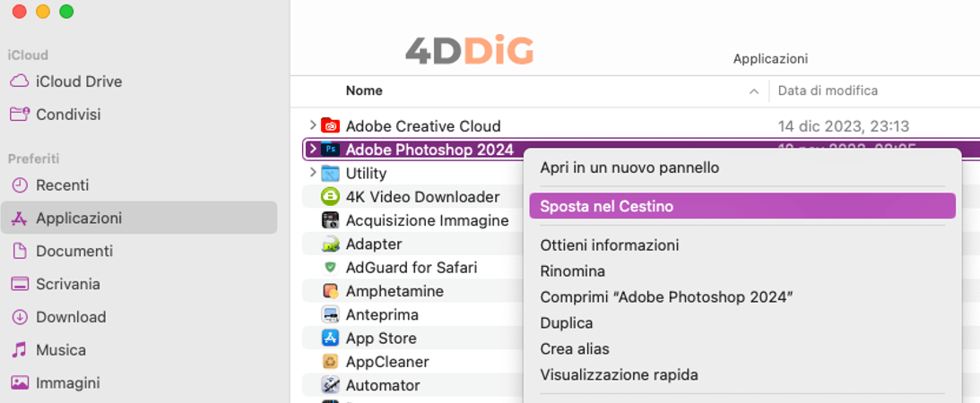Image resolution: width=980 pixels, height=403 pixels.
Task: Click the Automator robot icon
Action: pos(329,385)
